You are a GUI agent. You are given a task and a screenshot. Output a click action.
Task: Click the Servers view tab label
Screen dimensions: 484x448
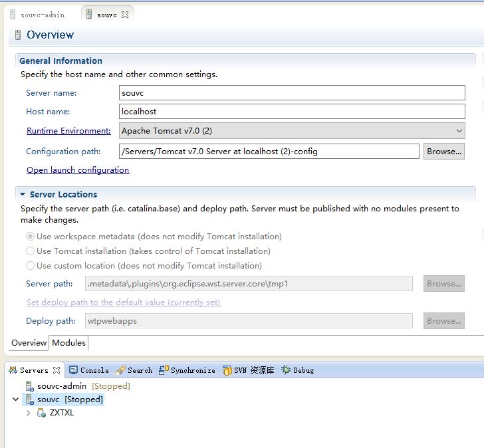34,370
